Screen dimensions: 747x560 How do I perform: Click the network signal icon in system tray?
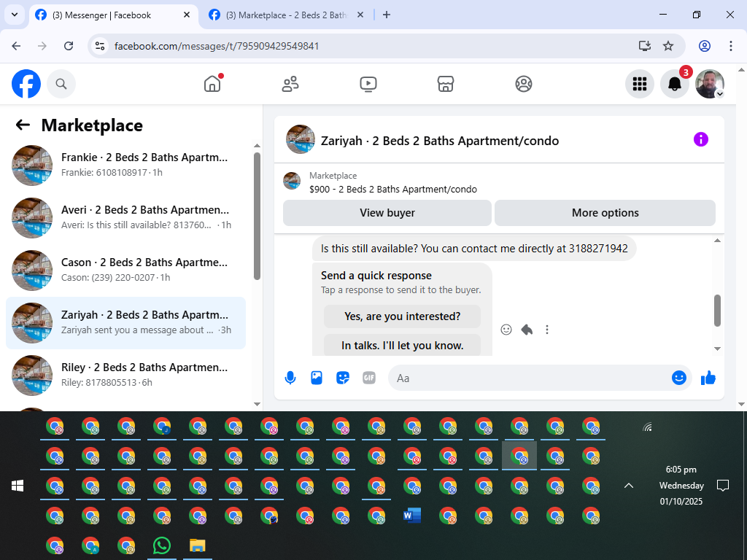coord(647,427)
